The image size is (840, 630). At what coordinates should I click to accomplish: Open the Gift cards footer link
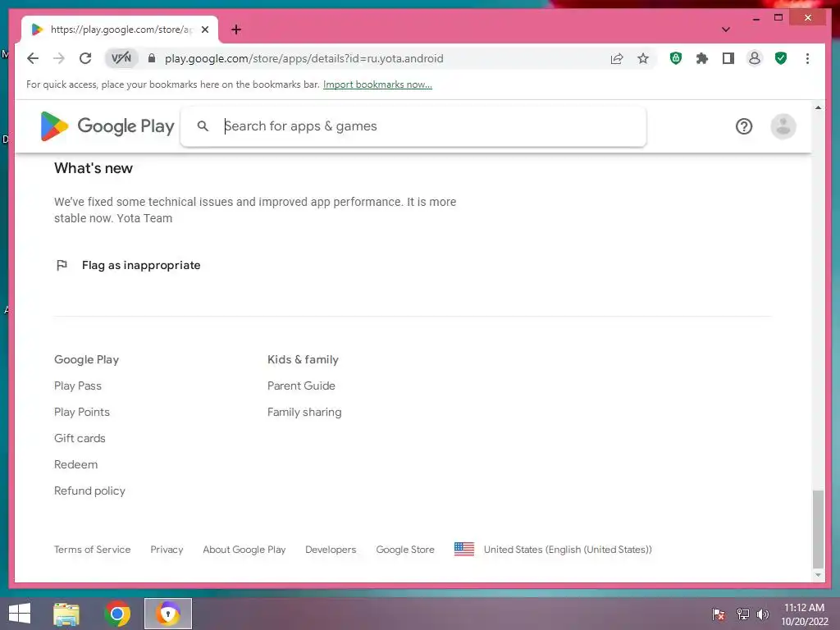(80, 438)
